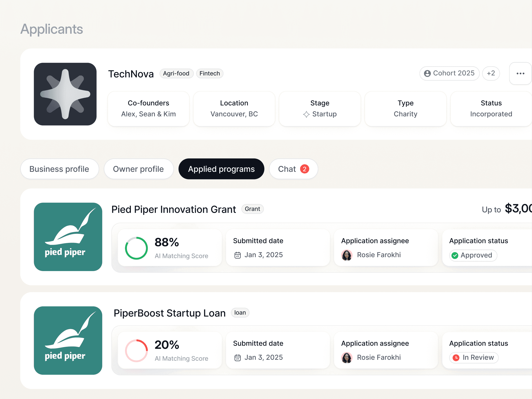Click the Agri-food tag

(x=176, y=74)
